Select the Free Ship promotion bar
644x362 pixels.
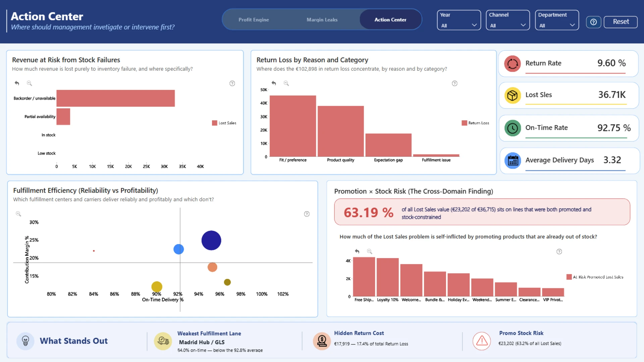[x=364, y=277]
